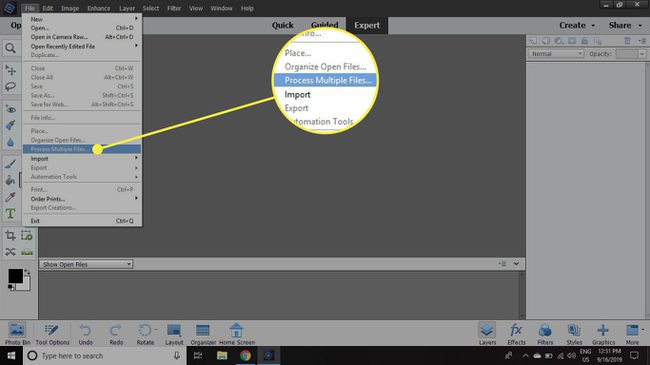Open the Filter menu
The image size is (650, 365).
[x=174, y=8]
